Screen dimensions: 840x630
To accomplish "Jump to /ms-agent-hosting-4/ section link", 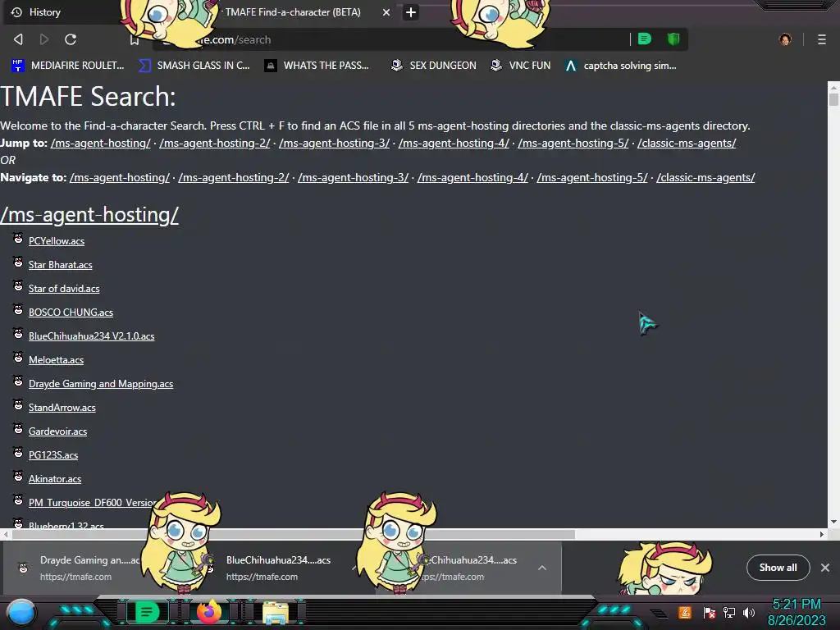I will pyautogui.click(x=454, y=143).
